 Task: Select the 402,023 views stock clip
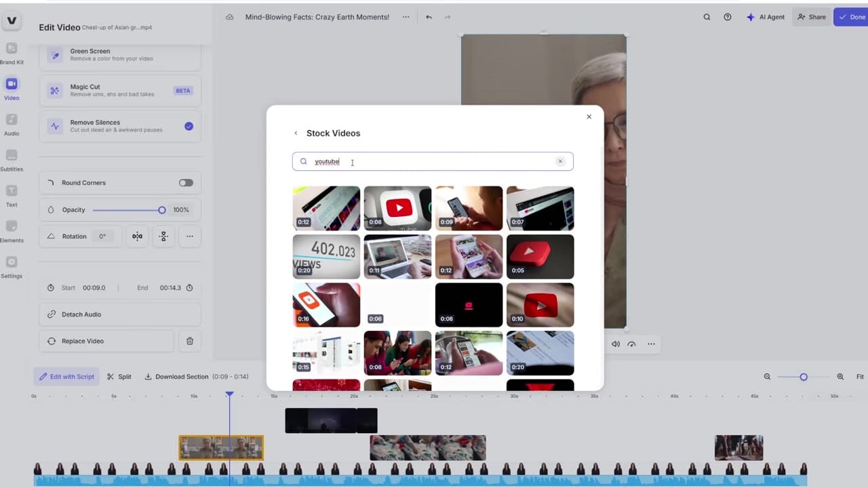[326, 257]
